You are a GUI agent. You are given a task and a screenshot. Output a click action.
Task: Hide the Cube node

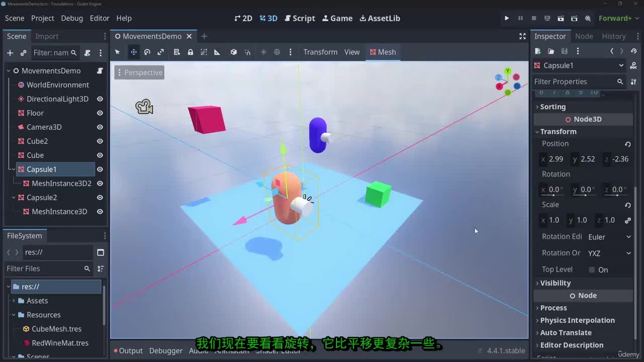click(100, 155)
